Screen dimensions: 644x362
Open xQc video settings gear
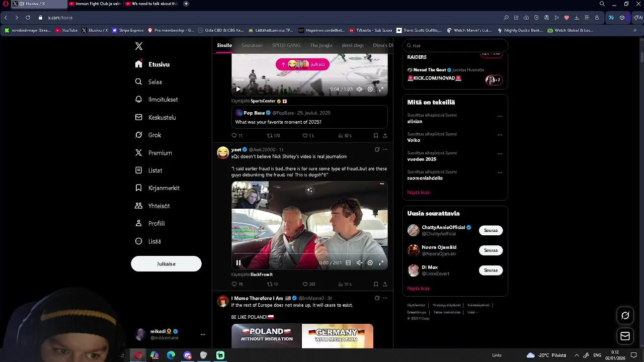pyautogui.click(x=370, y=263)
